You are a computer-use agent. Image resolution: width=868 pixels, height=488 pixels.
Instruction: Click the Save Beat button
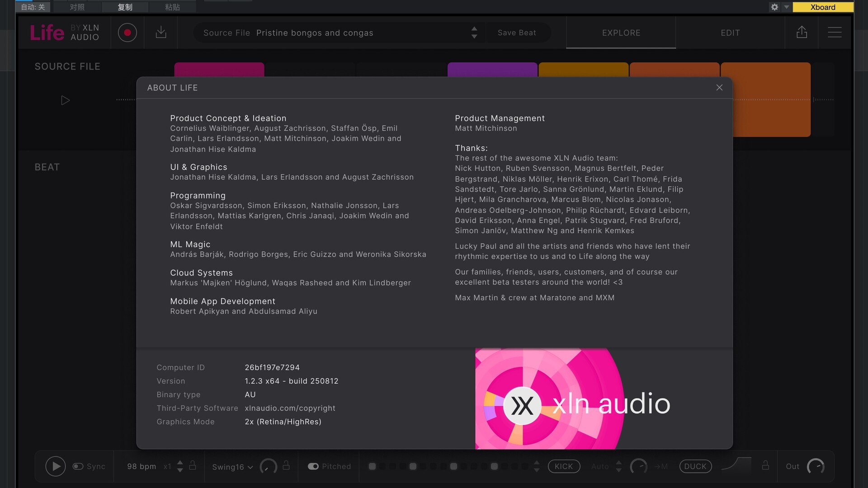[x=517, y=33]
